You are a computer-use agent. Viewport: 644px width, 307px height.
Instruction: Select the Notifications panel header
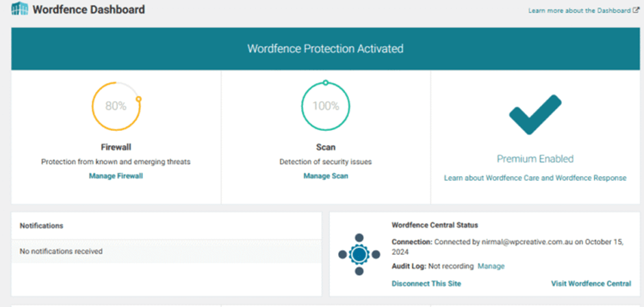(42, 225)
